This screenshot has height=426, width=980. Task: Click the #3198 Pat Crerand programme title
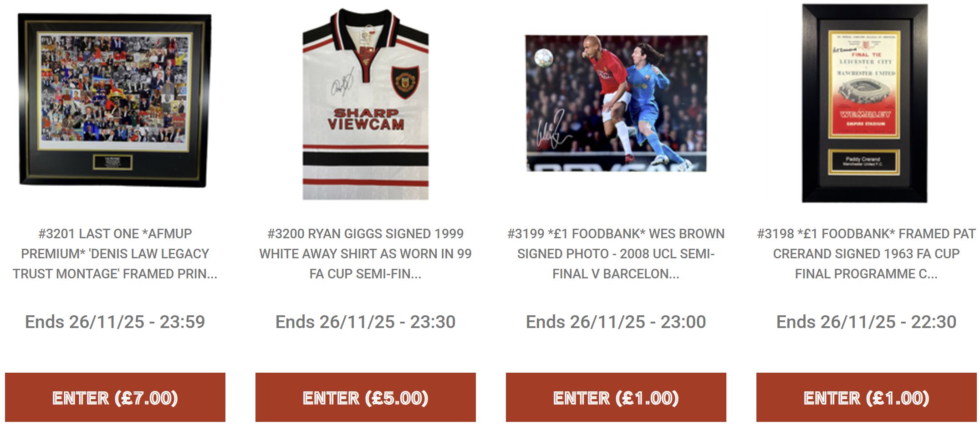pos(866,254)
